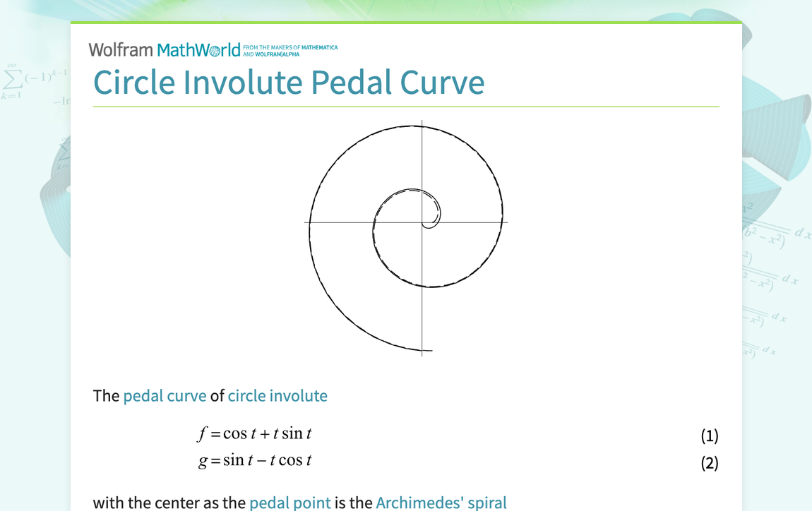Click the decorative integral formula in the right margin
This screenshot has height=511, width=812.
[x=770, y=233]
